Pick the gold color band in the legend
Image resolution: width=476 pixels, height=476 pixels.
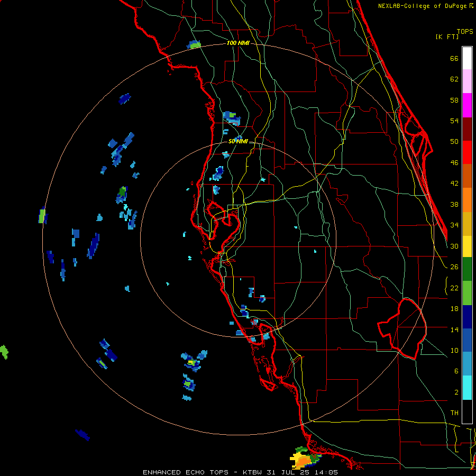coord(467,224)
